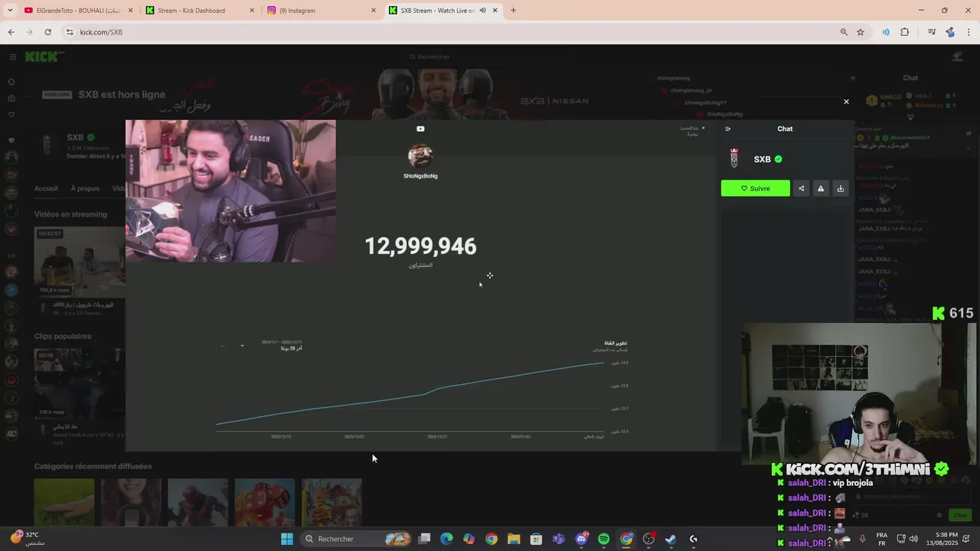Viewport: 980px width, 551px height.
Task: Open the Copilot taskbar icon
Action: [469, 539]
